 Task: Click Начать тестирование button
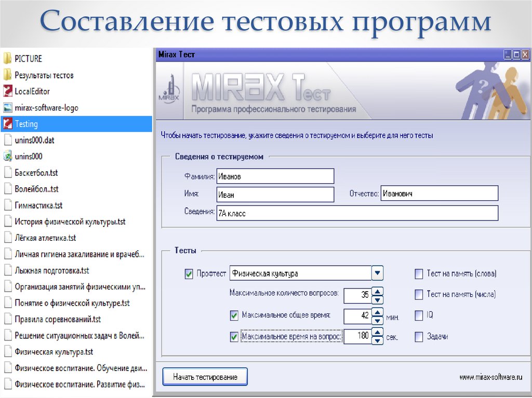tap(205, 377)
